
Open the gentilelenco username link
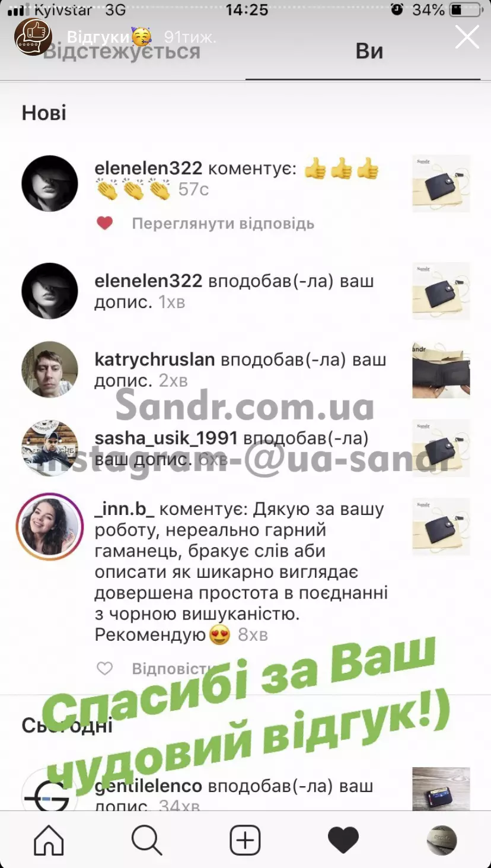coord(148,787)
